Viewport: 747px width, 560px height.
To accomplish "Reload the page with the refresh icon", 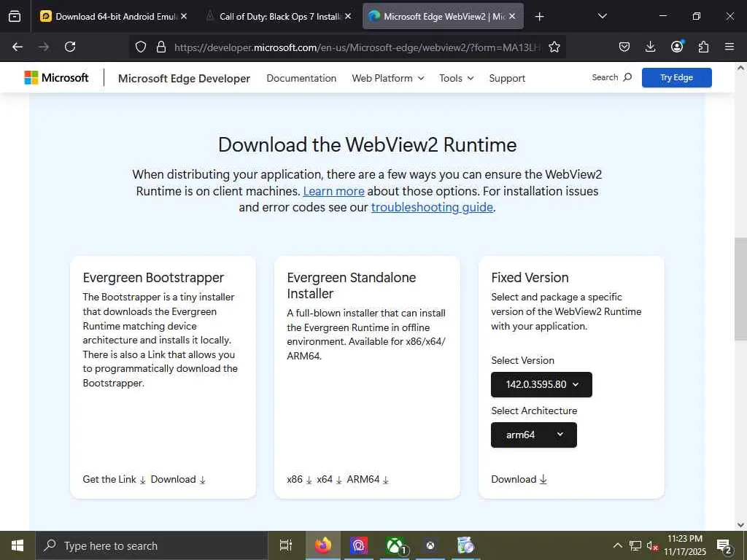I will [70, 47].
